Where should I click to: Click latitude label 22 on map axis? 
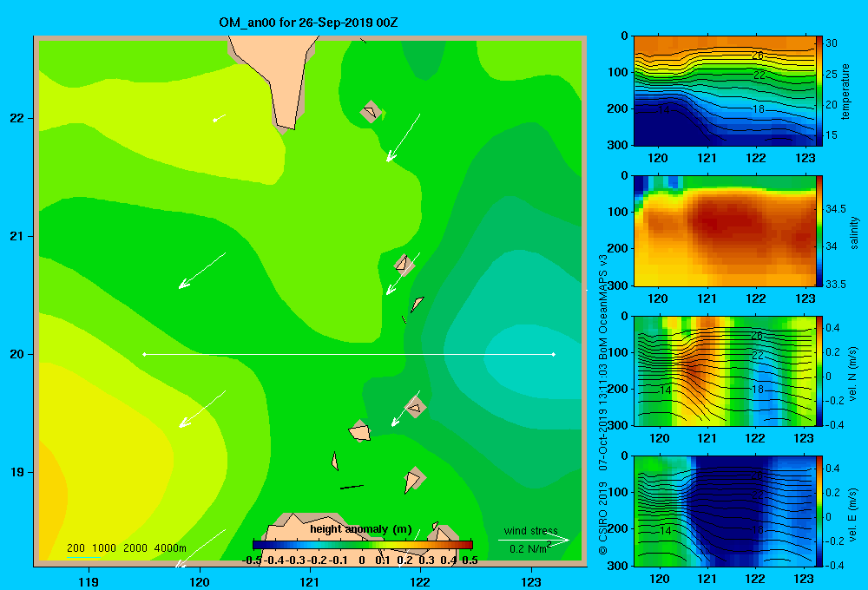click(17, 118)
